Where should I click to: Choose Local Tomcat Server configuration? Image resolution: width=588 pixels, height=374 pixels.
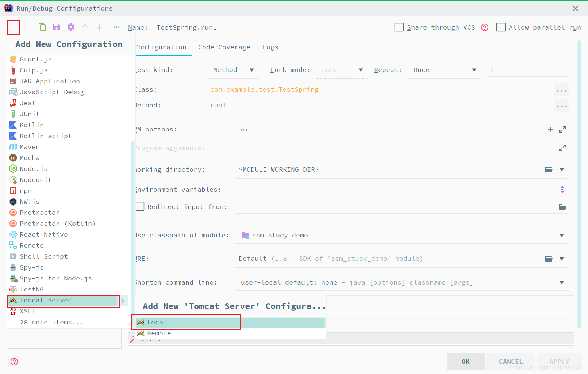pos(230,322)
